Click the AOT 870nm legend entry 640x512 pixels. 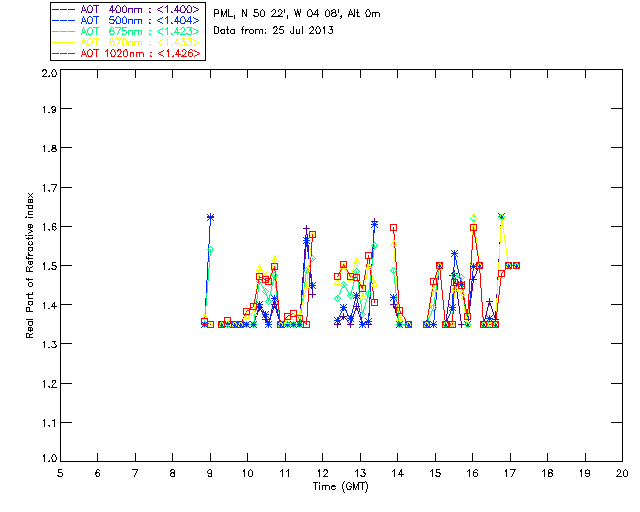click(x=126, y=42)
